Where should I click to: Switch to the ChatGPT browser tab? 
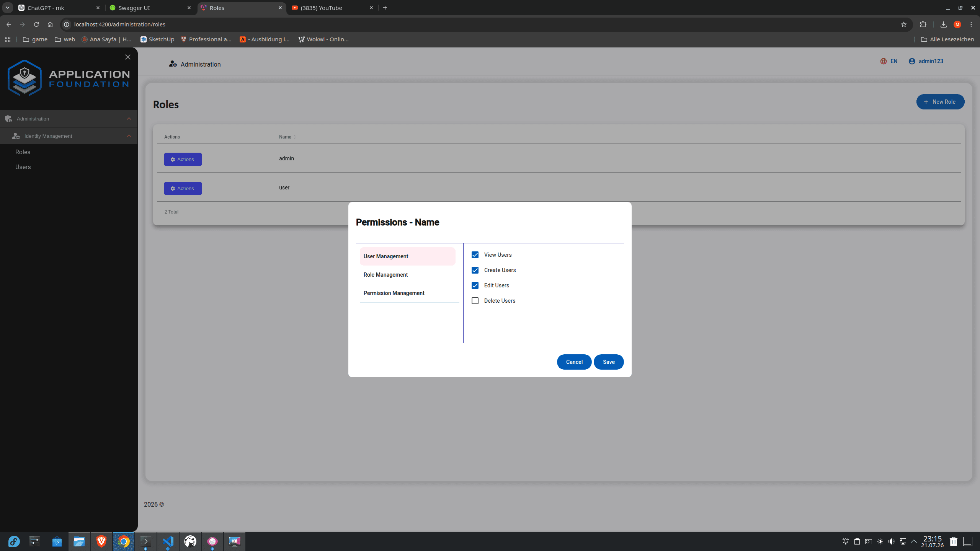59,8
